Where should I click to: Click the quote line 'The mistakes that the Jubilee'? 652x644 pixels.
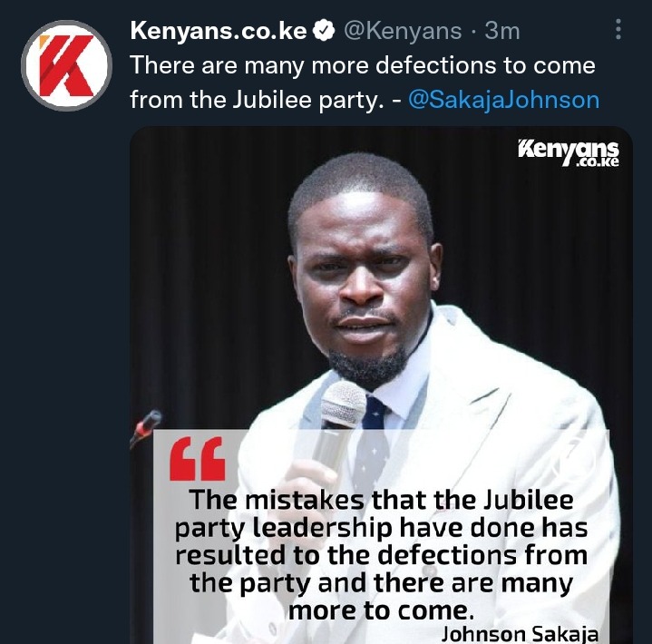(x=381, y=500)
